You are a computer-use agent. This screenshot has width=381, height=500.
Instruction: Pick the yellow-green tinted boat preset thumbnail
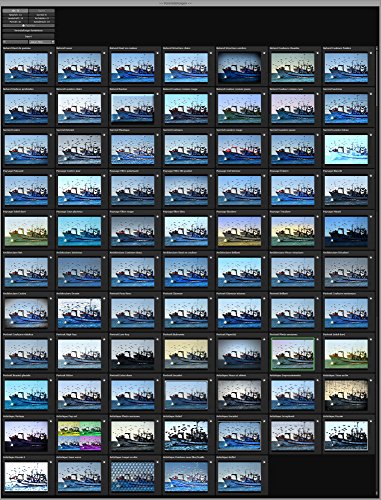[26, 231]
